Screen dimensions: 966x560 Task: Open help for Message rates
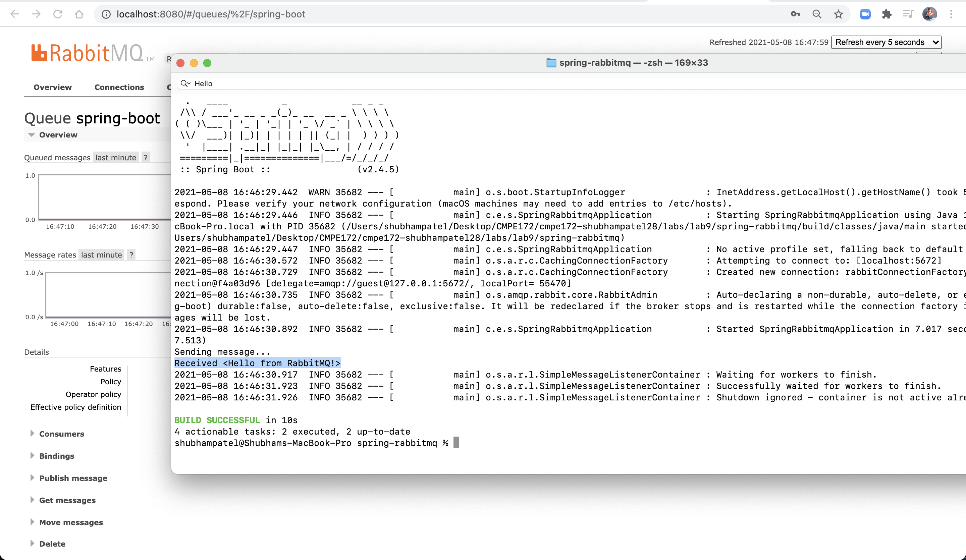[x=131, y=255]
